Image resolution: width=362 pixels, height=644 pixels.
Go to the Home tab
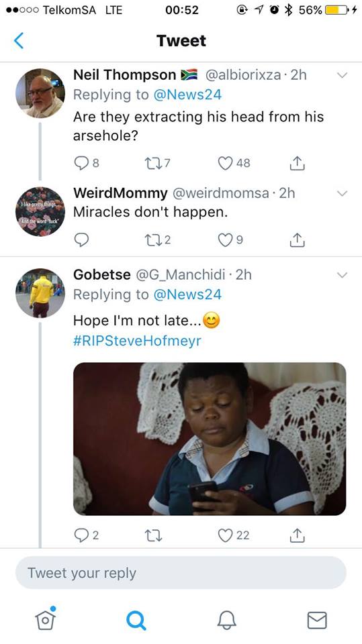(45, 619)
